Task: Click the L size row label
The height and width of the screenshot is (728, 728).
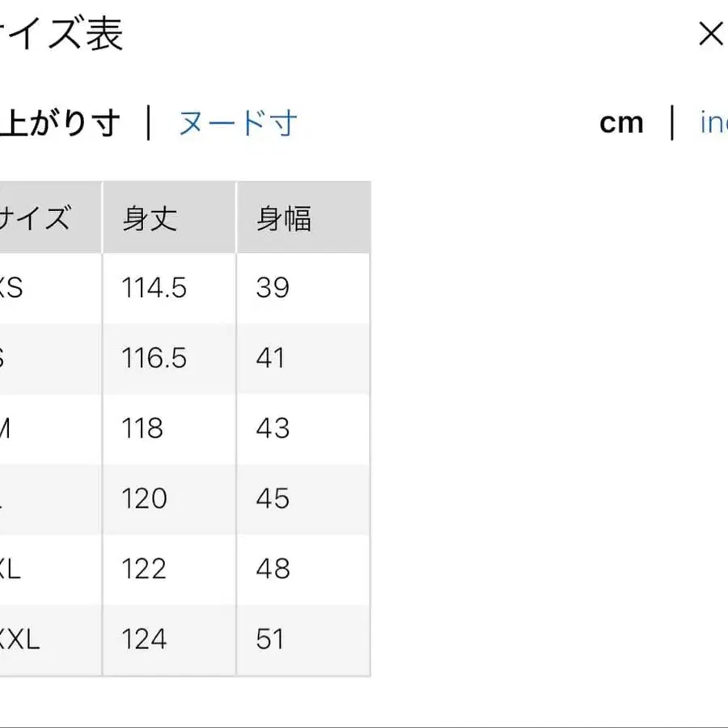Action: tap(8, 499)
